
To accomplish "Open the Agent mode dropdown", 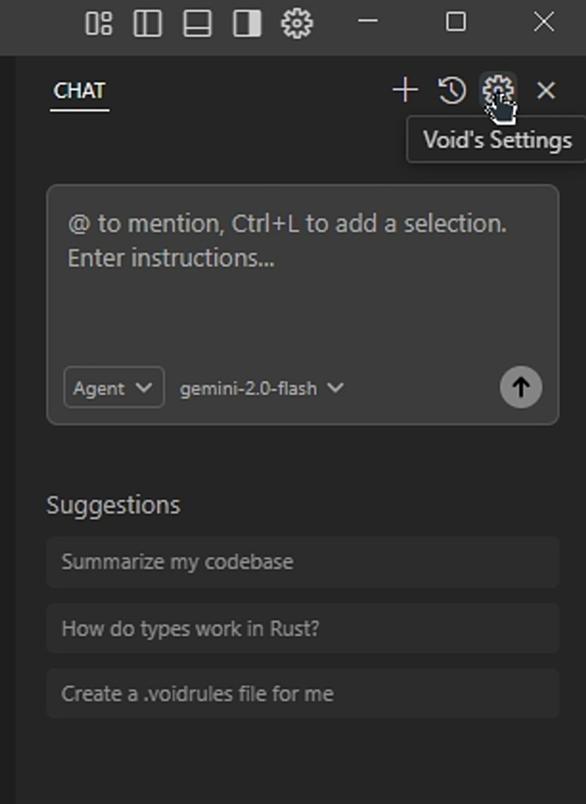I will [x=114, y=388].
